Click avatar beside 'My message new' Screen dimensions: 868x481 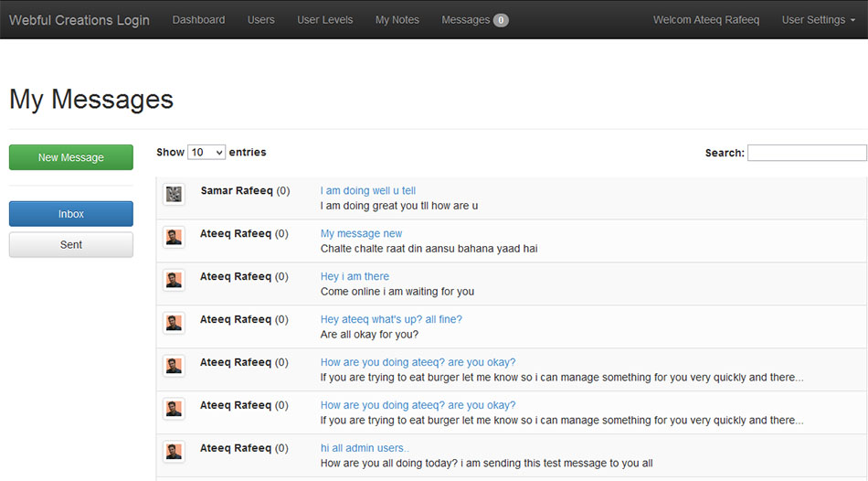[174, 237]
